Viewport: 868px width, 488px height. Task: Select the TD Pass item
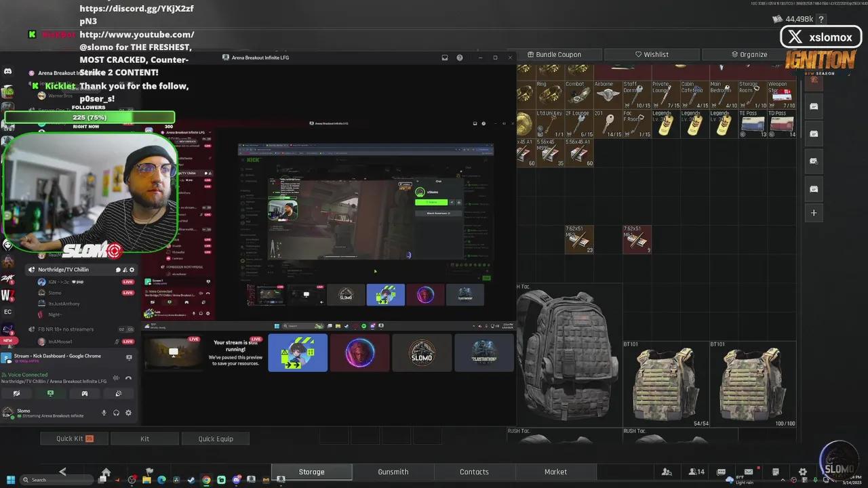[x=782, y=124]
